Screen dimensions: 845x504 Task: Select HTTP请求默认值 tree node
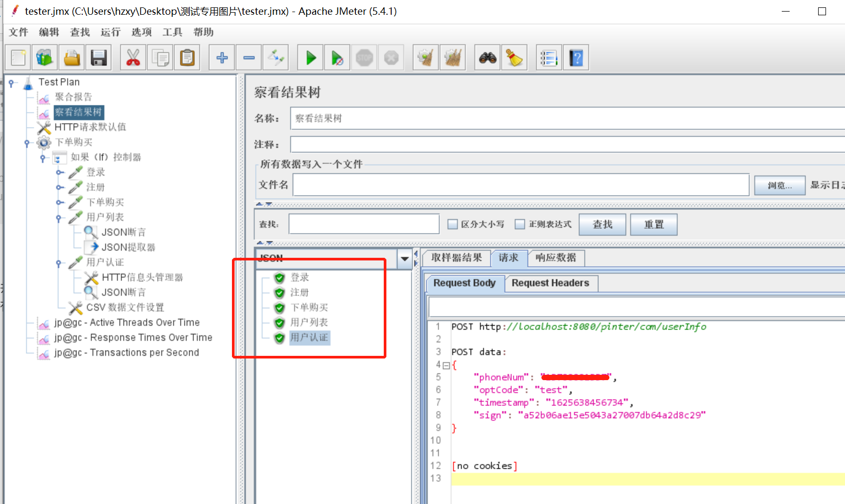(x=90, y=127)
